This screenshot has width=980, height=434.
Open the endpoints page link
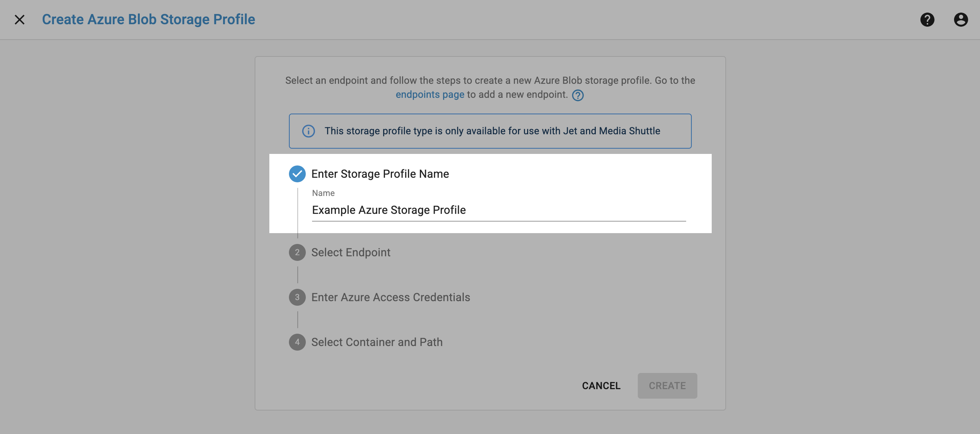[429, 94]
